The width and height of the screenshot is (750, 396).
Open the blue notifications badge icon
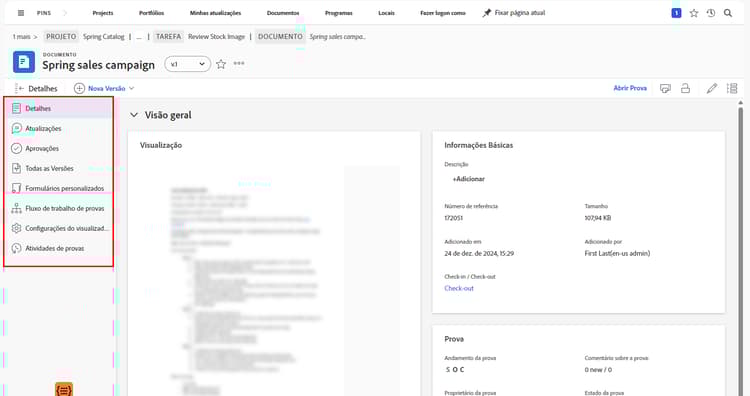(676, 13)
